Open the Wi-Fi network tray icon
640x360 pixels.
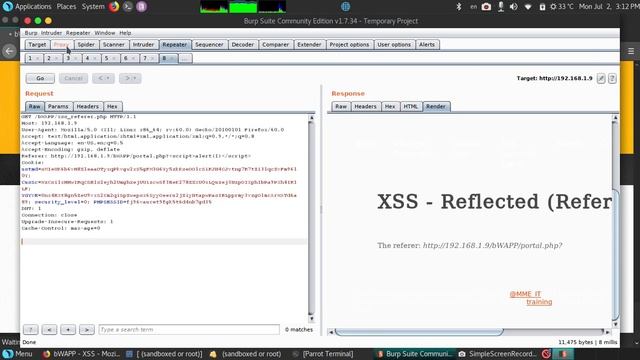point(528,7)
